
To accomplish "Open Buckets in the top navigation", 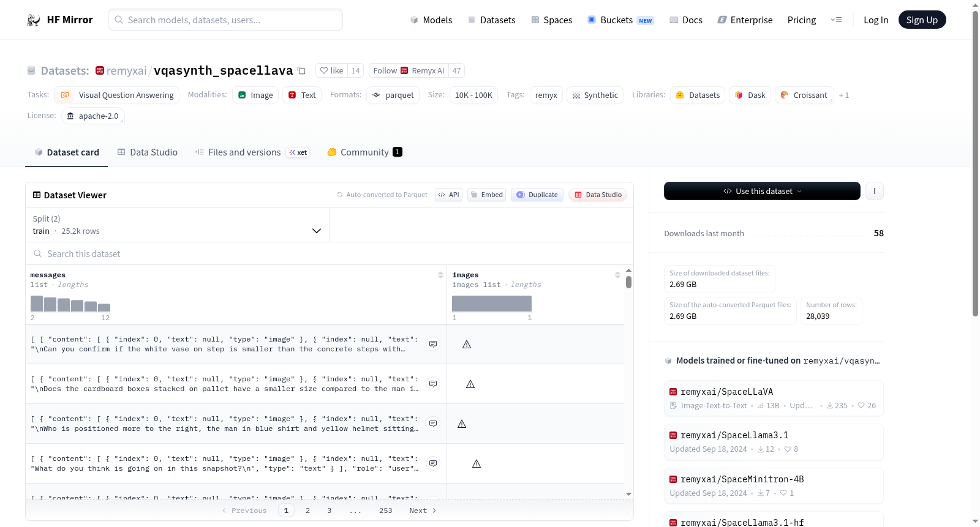I will [x=620, y=20].
